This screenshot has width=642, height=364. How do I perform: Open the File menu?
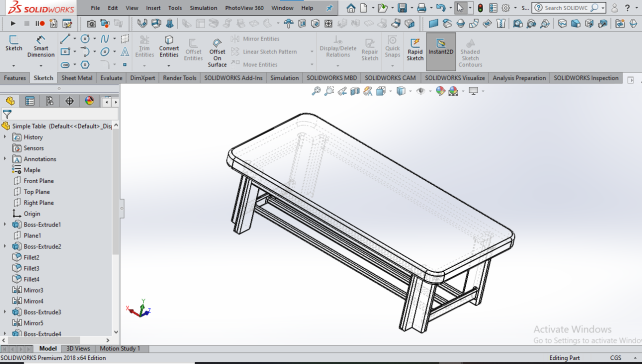[x=95, y=8]
